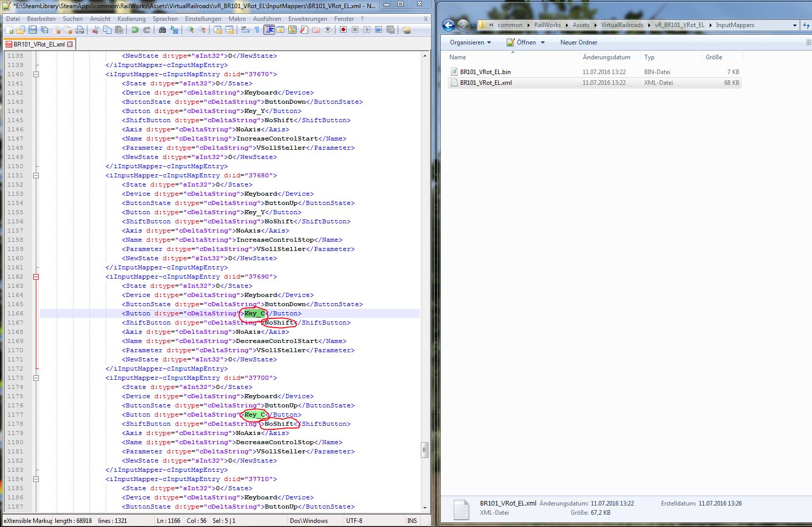Image resolution: width=812 pixels, height=527 pixels.
Task: Open the address bar history dropdown arrow
Action: (x=794, y=25)
